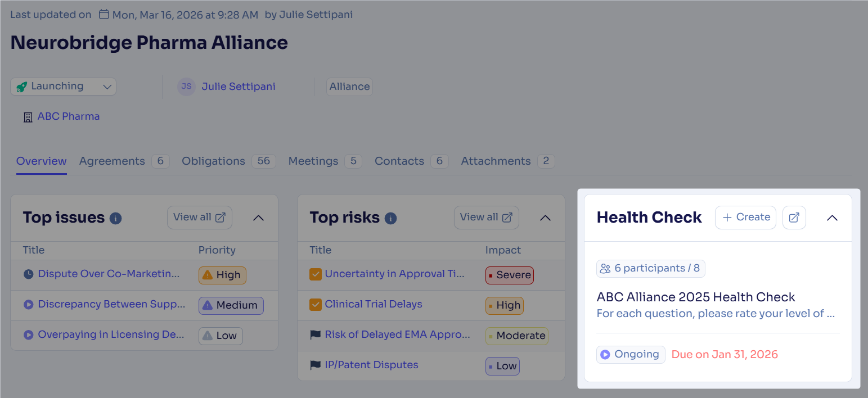This screenshot has width=868, height=398.
Task: Click the Ongoing status play icon
Action: click(x=605, y=355)
